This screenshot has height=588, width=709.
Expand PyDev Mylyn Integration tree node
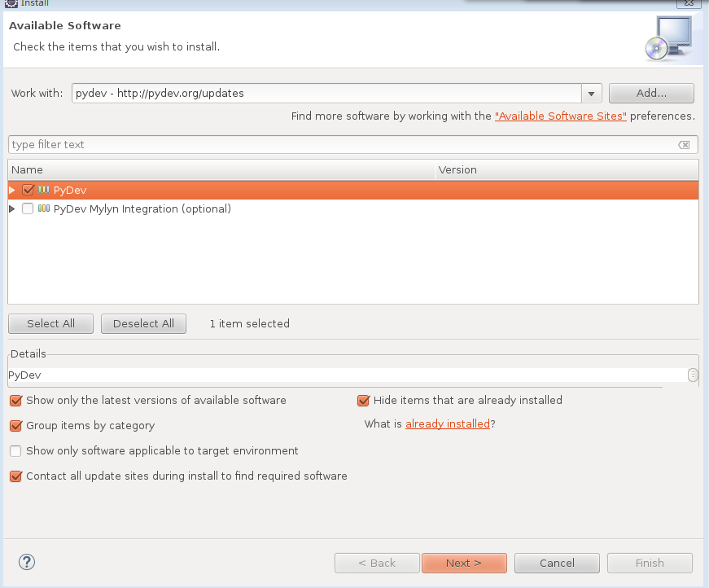[x=12, y=208]
